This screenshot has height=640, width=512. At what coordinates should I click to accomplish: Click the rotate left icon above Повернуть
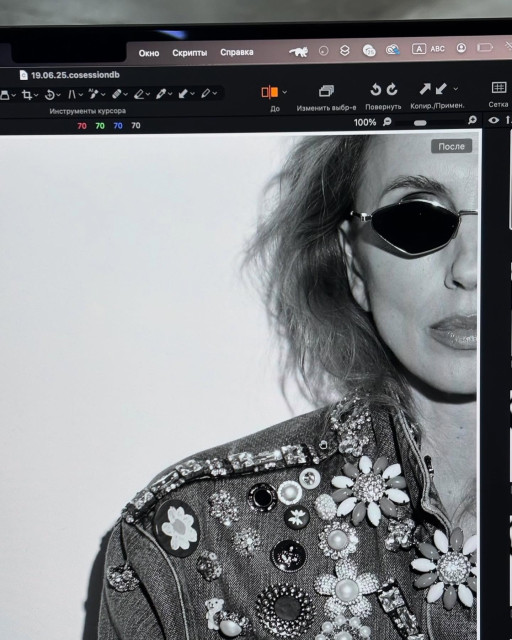pos(376,89)
